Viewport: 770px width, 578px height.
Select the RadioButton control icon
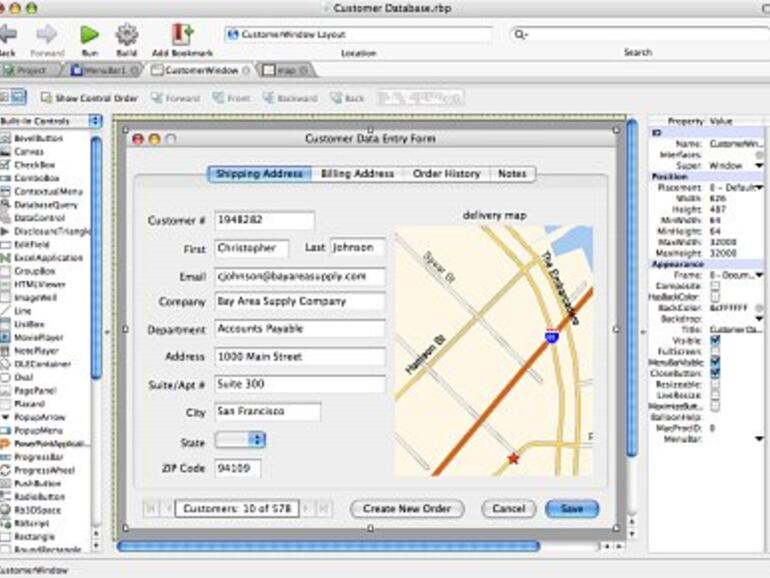[5, 496]
